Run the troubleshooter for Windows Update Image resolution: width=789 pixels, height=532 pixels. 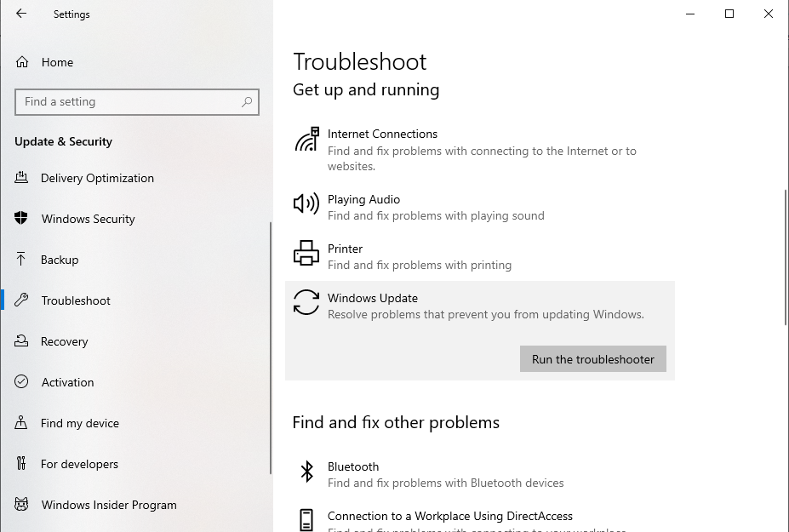pos(592,359)
